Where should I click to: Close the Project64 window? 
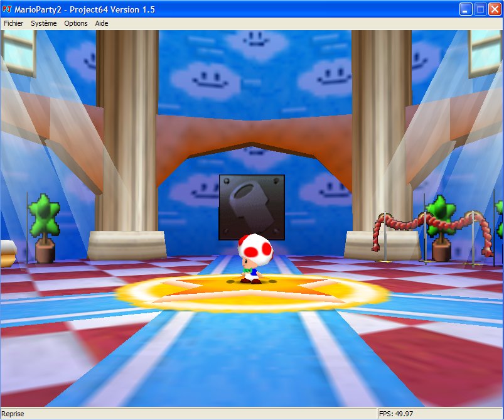point(495,9)
